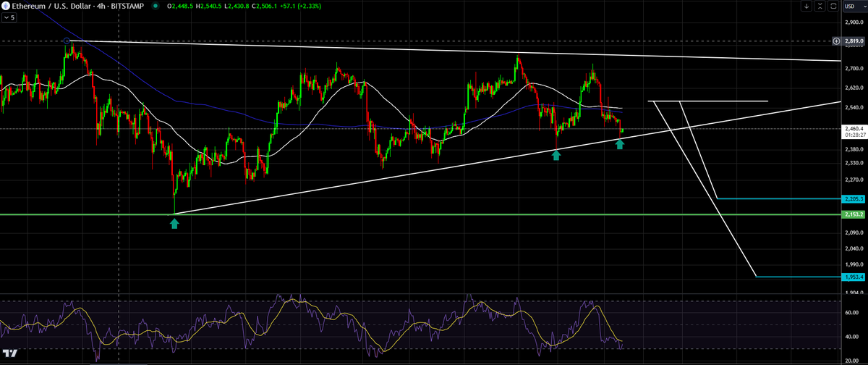Image resolution: width=868 pixels, height=365 pixels.
Task: Select the green horizontal support line
Action: (420, 215)
